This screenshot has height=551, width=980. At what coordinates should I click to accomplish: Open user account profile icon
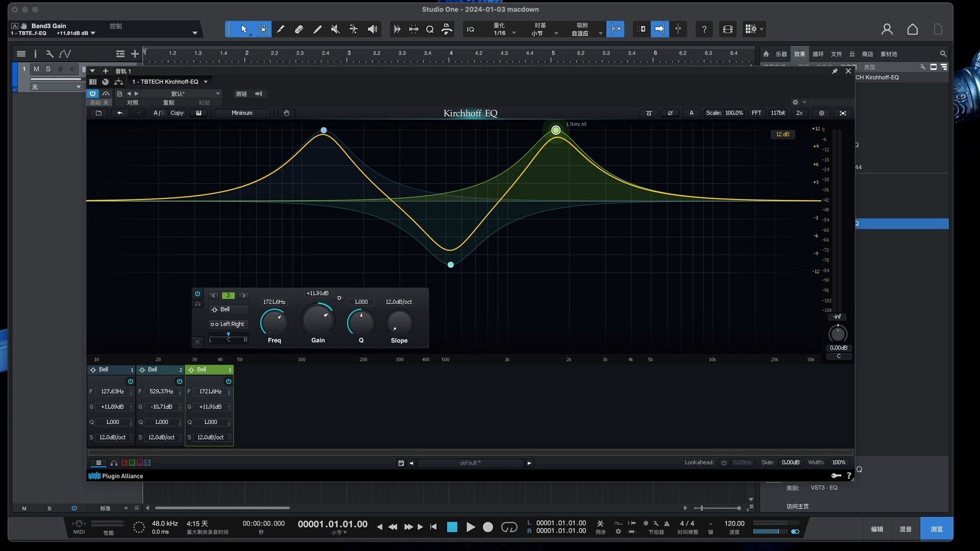point(887,29)
